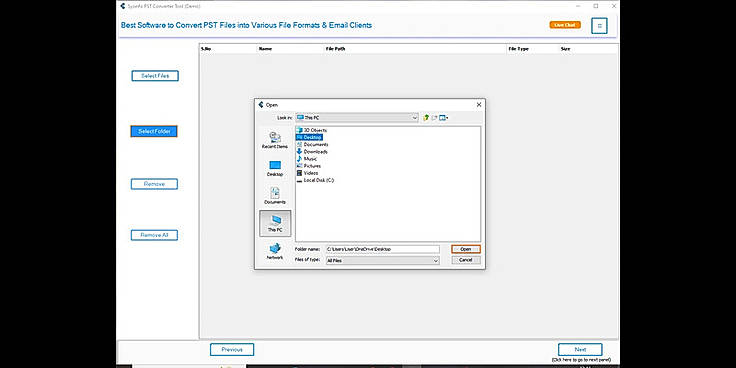The width and height of the screenshot is (736, 368).
Task: Click the Local Disk (C:) drive icon
Action: click(299, 180)
